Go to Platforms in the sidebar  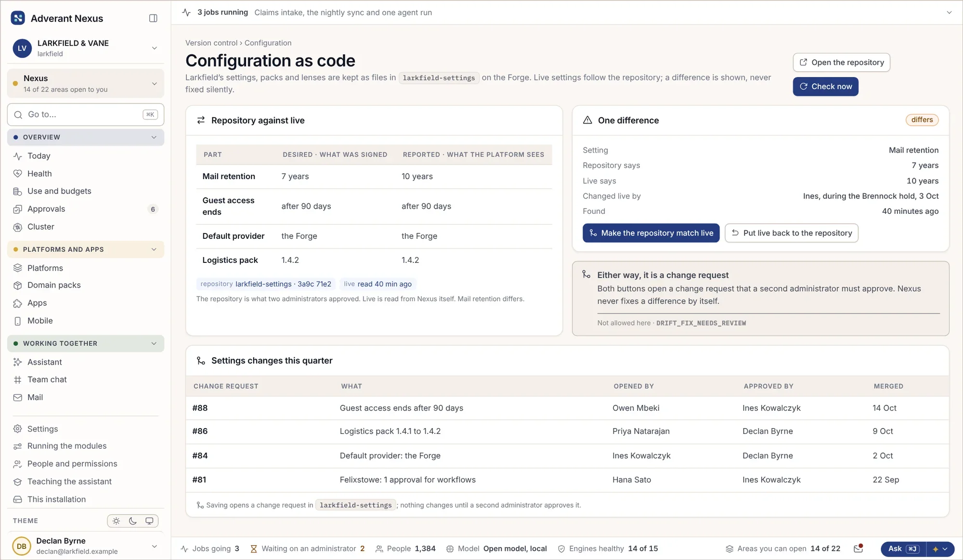coord(86,268)
